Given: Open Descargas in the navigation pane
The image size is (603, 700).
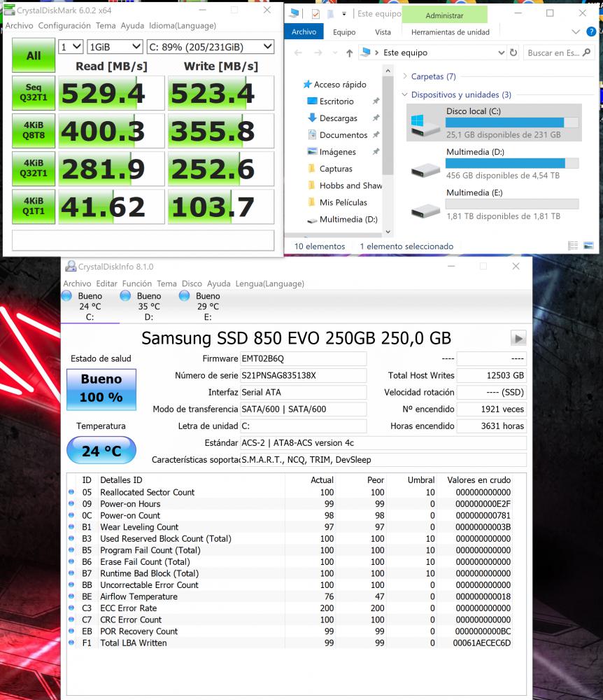Looking at the screenshot, I should [333, 118].
